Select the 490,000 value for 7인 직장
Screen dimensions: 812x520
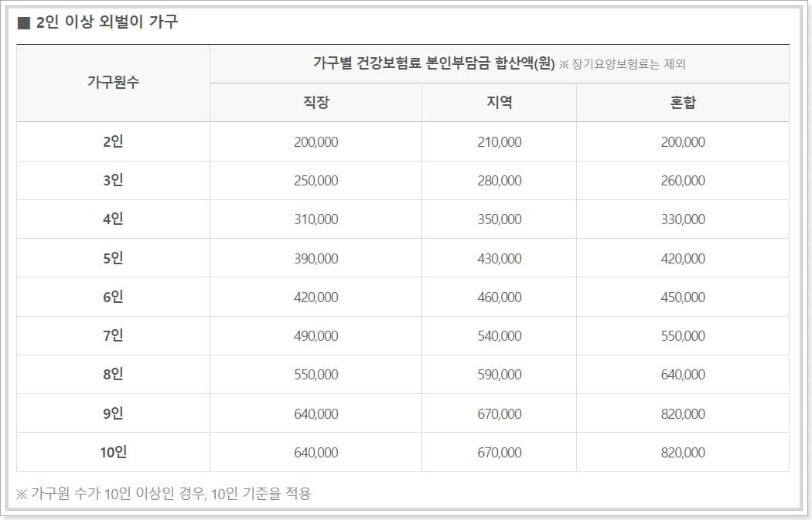pyautogui.click(x=314, y=335)
